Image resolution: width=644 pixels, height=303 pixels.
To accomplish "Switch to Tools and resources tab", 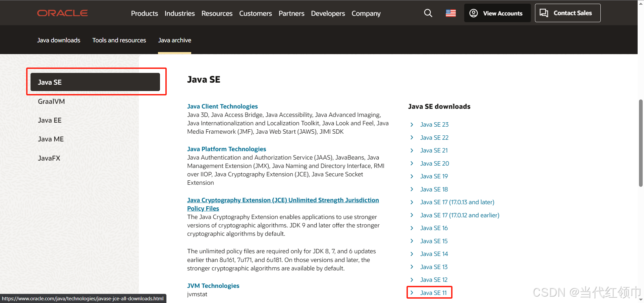I will [119, 40].
